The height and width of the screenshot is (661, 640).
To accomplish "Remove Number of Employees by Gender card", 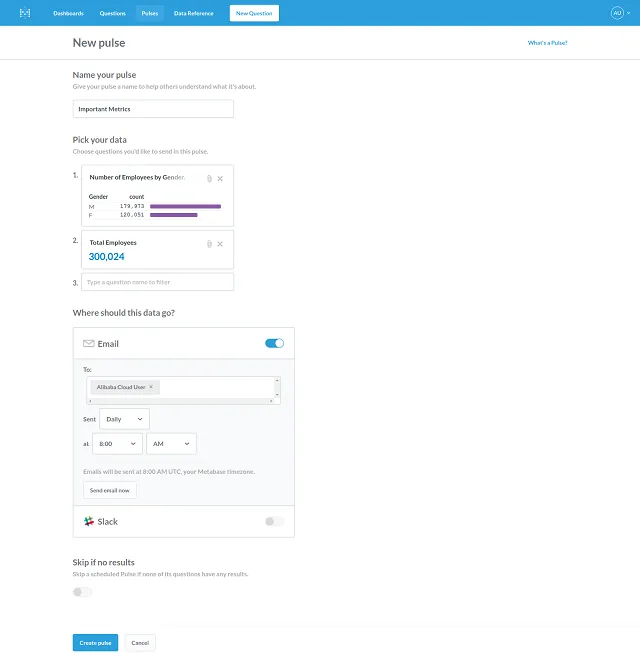I will [220, 179].
